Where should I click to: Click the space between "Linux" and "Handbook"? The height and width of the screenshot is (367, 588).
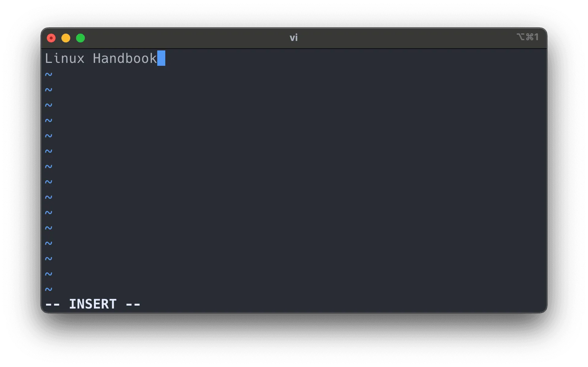click(89, 58)
